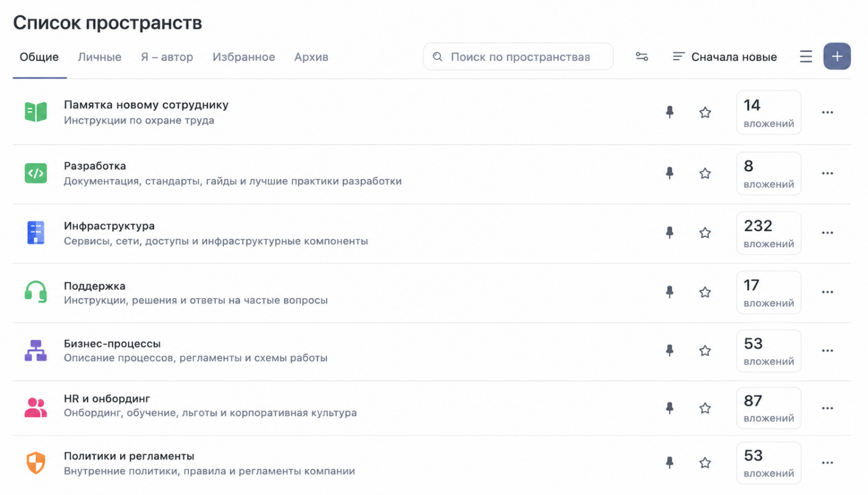
Task: Click the 'Список пространств' page heading
Action: 107,23
